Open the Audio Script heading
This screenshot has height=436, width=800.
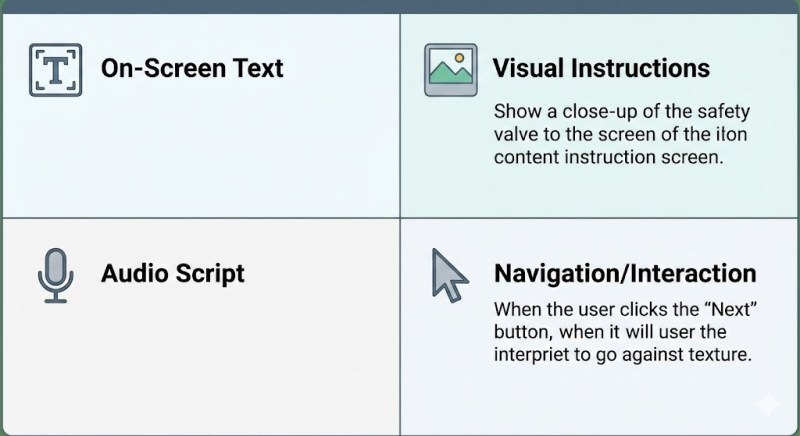click(172, 273)
